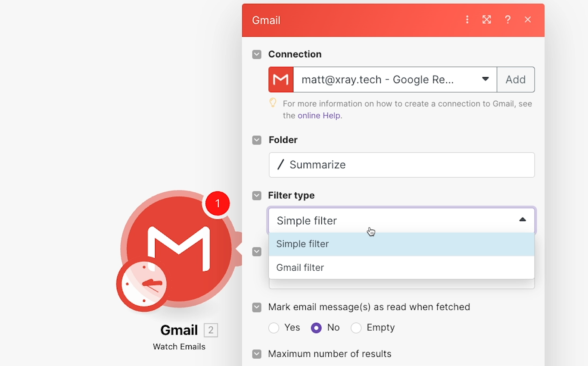Image resolution: width=588 pixels, height=366 pixels.
Task: Toggle the checkbox beside Mark email as read
Action: pos(257,307)
